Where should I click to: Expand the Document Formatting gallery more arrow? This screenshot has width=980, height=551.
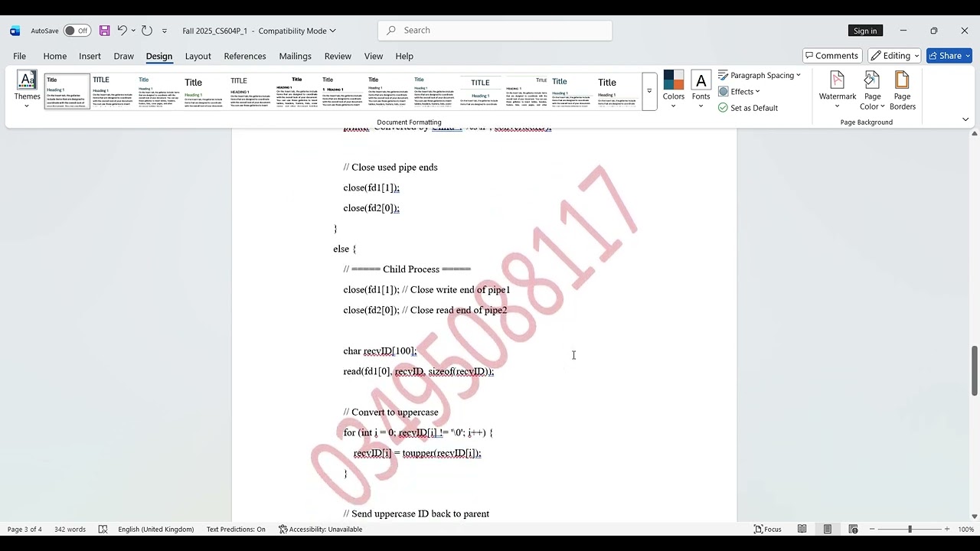[649, 91]
